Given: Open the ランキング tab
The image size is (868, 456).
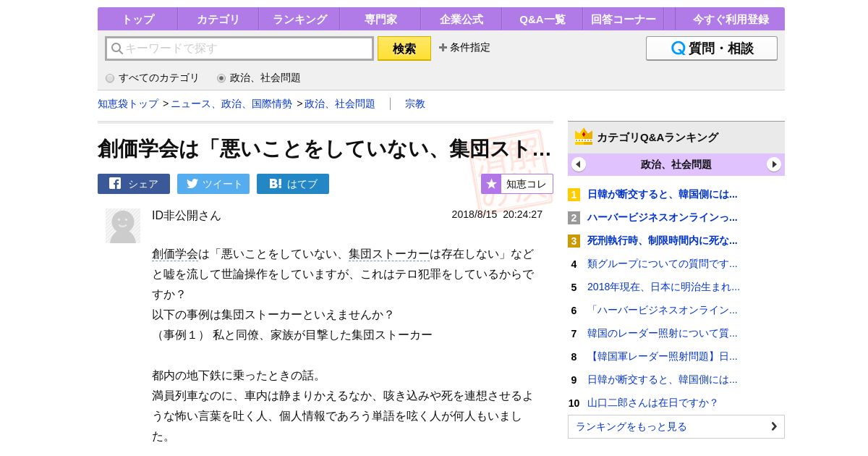Looking at the screenshot, I should click(299, 20).
